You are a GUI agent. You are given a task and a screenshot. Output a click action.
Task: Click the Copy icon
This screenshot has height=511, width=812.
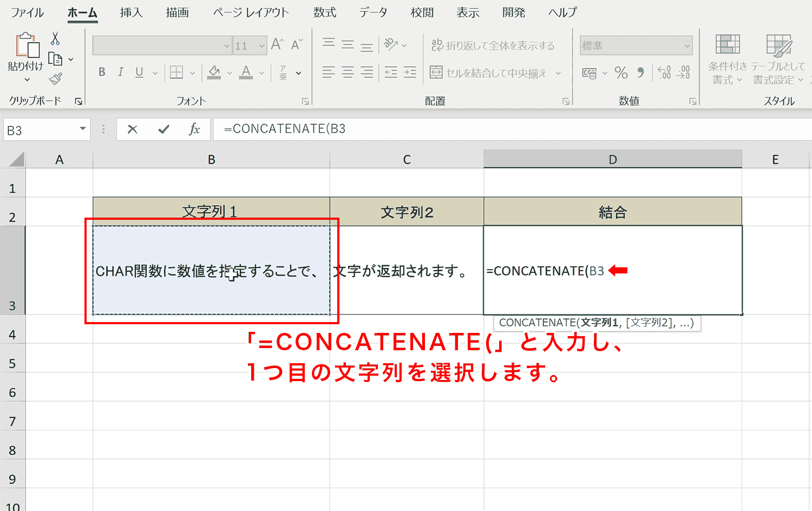point(55,59)
